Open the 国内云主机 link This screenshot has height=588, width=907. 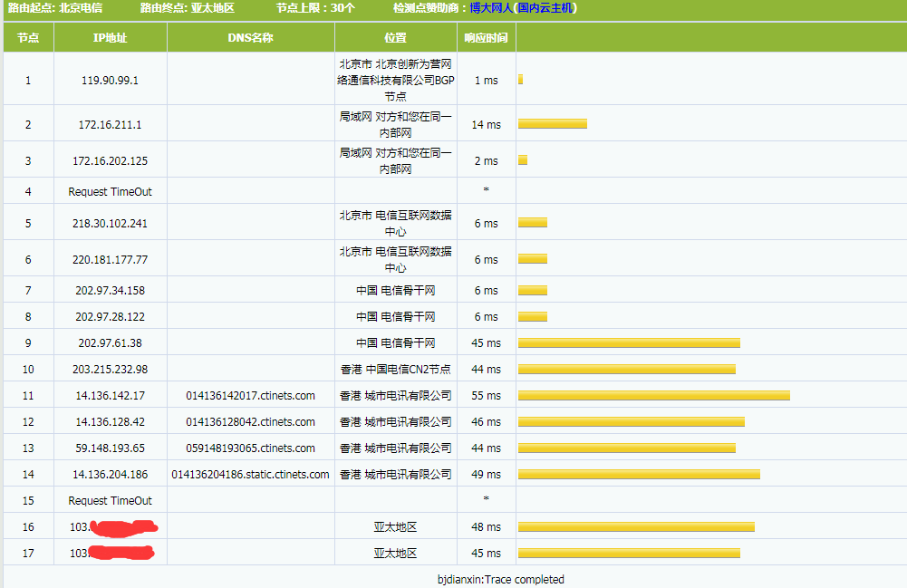click(545, 8)
